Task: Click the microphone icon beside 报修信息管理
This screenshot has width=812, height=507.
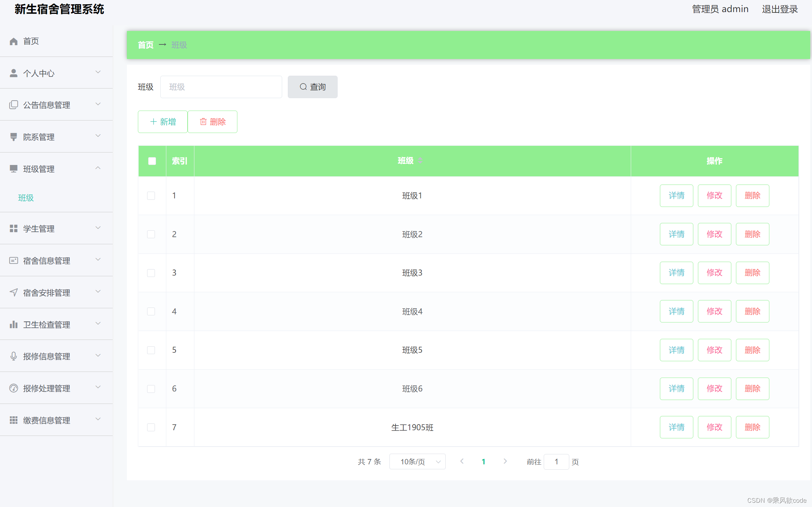Action: pyautogui.click(x=14, y=356)
